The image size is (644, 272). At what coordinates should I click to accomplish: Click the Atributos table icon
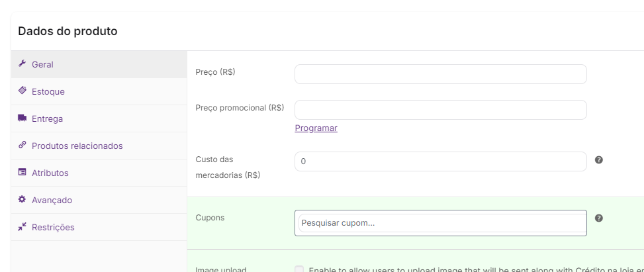coord(23,172)
